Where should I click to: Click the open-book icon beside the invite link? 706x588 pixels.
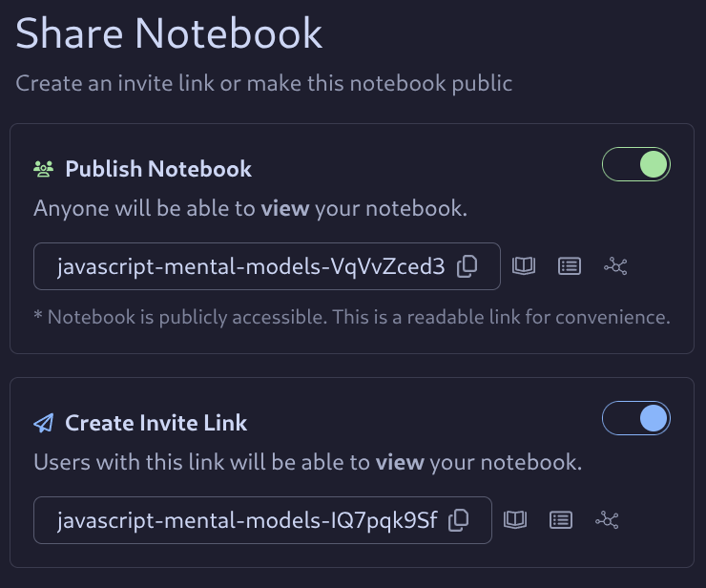pyautogui.click(x=515, y=520)
